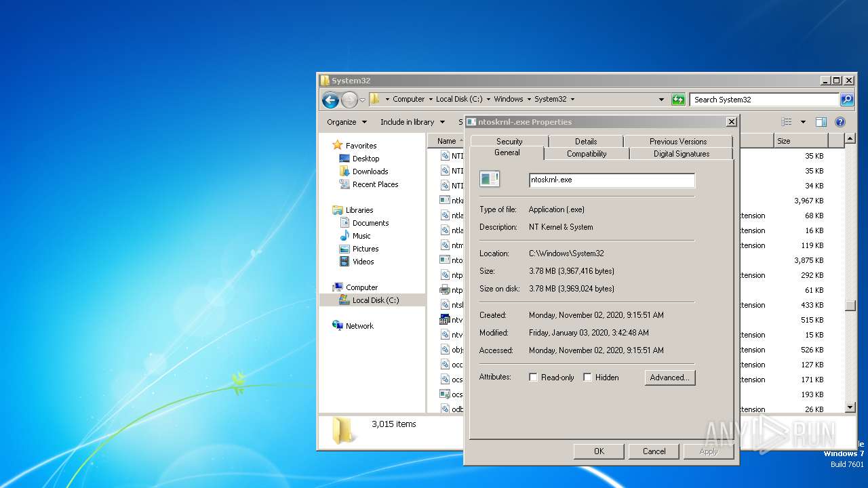Click the scroll down arrow in file list

pos(850,407)
